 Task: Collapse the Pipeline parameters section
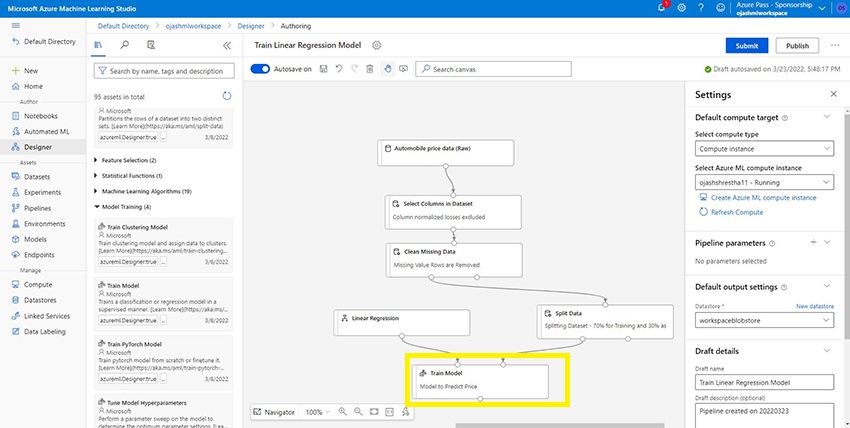(827, 242)
